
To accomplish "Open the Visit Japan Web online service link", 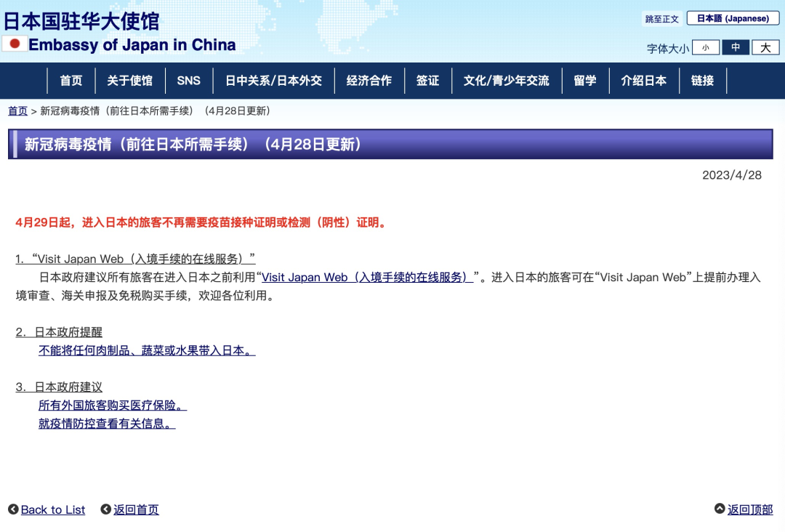I will (367, 277).
